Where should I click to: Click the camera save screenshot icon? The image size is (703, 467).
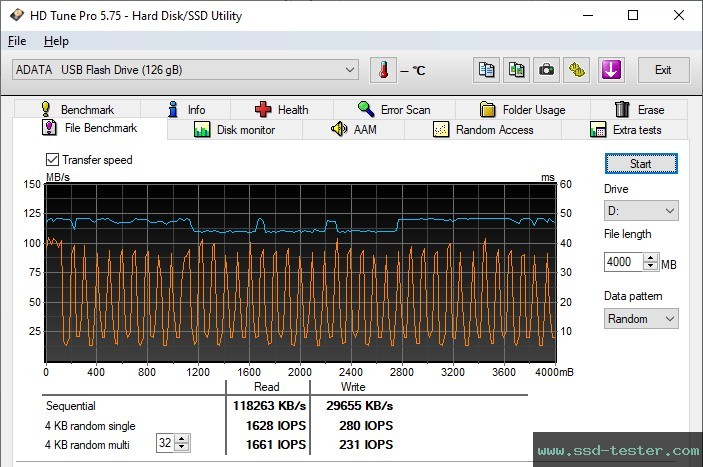coord(547,70)
